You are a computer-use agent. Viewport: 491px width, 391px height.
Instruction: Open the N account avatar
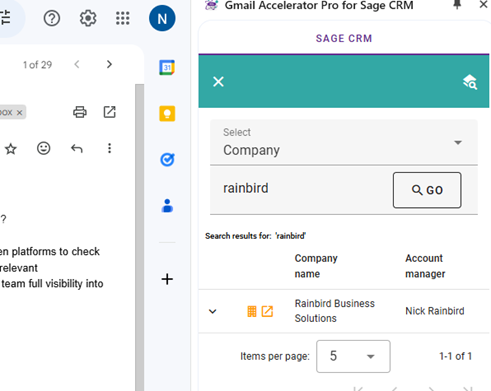pos(162,18)
